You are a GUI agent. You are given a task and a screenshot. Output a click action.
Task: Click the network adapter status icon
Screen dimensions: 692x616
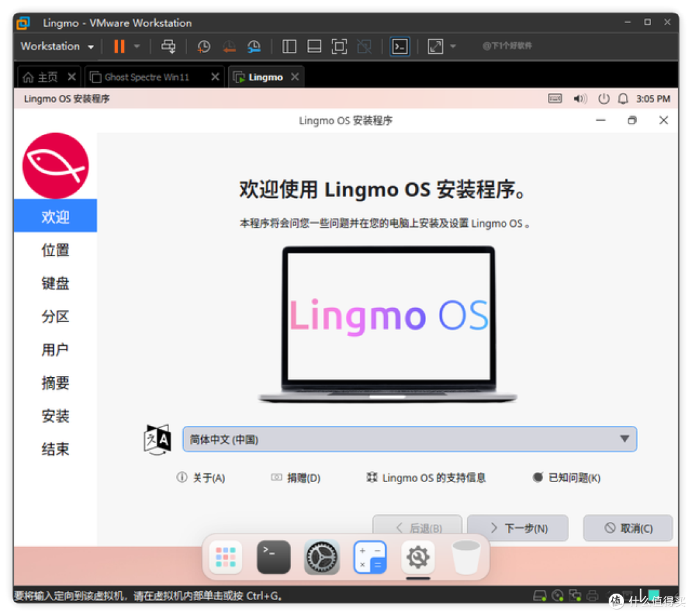click(x=575, y=596)
